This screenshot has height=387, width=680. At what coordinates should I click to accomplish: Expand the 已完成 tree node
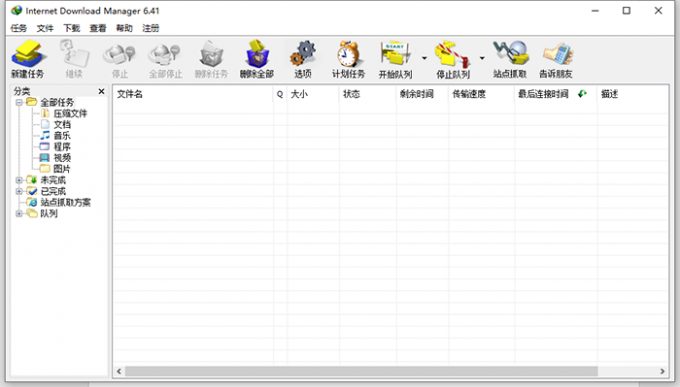[x=19, y=191]
